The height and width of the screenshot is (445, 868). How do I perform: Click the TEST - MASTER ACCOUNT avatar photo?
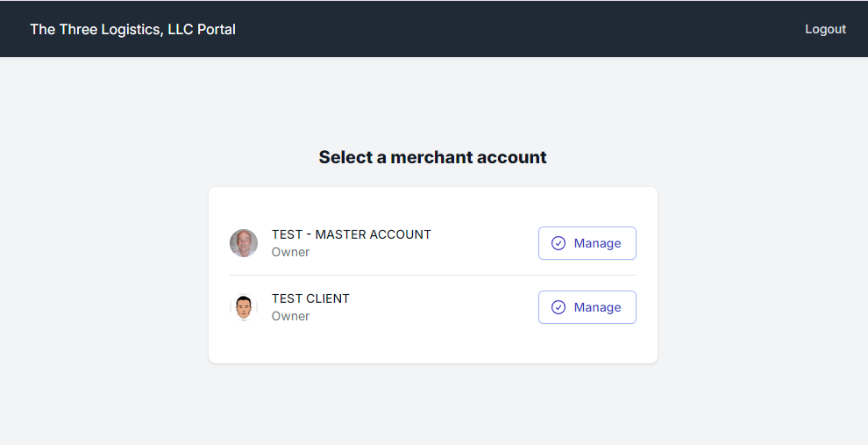pyautogui.click(x=244, y=243)
